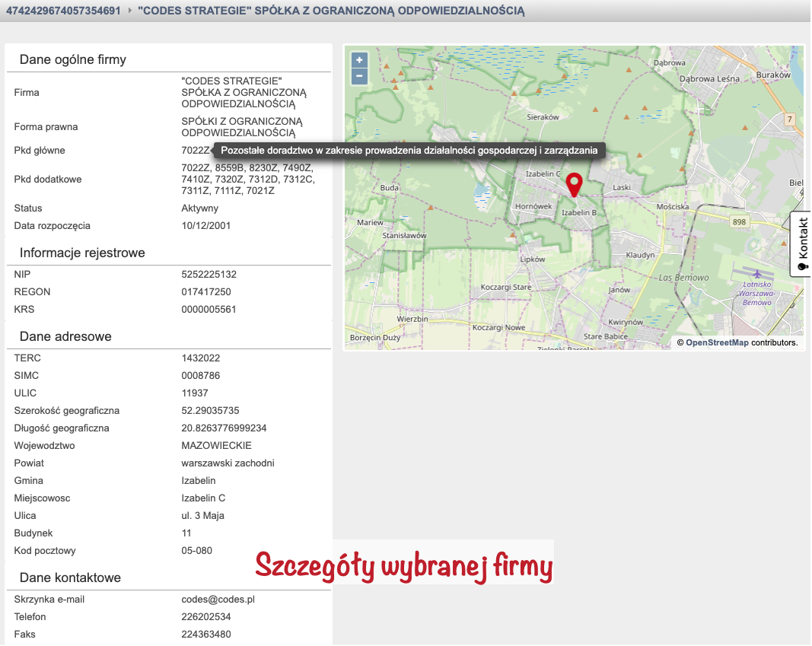Click main PKD code 7022Z
This screenshot has height=646, width=812.
tap(195, 151)
